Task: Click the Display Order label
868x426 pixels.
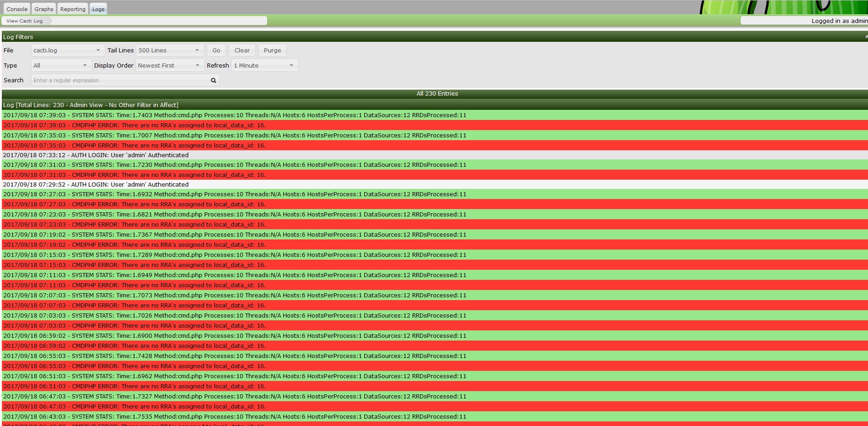Action: pyautogui.click(x=114, y=65)
